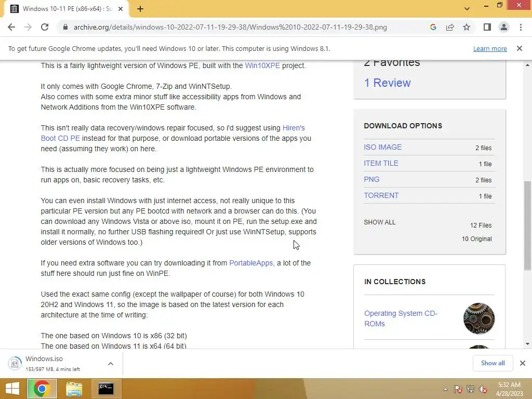Screen dimensions: 532x399
Task: Show hidden system tray icons
Action: click(x=445, y=389)
